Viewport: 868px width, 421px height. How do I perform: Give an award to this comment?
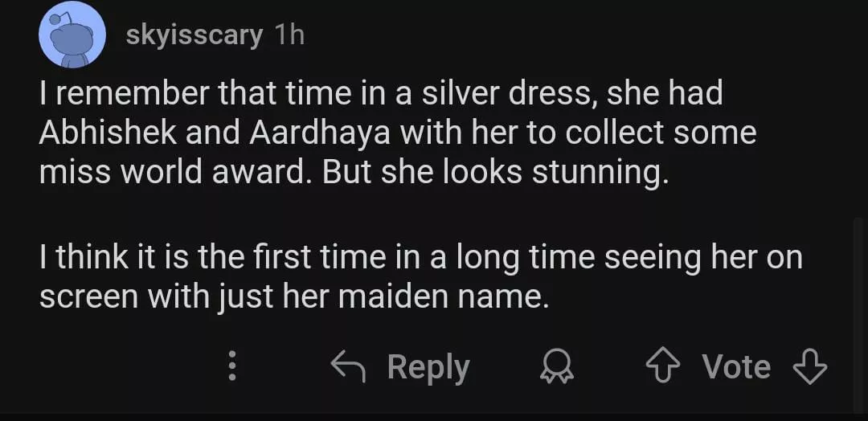[x=554, y=367]
